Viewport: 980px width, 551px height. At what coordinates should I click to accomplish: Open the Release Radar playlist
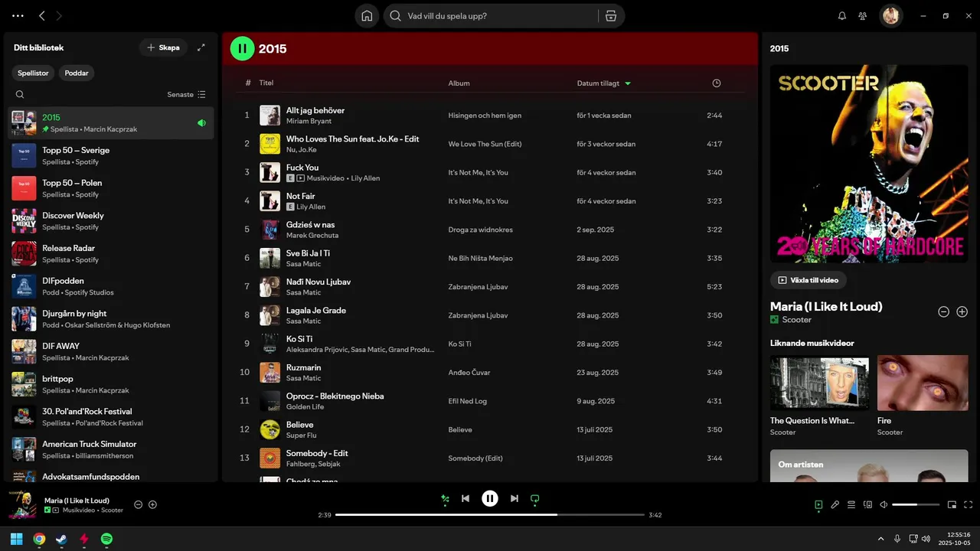click(111, 253)
